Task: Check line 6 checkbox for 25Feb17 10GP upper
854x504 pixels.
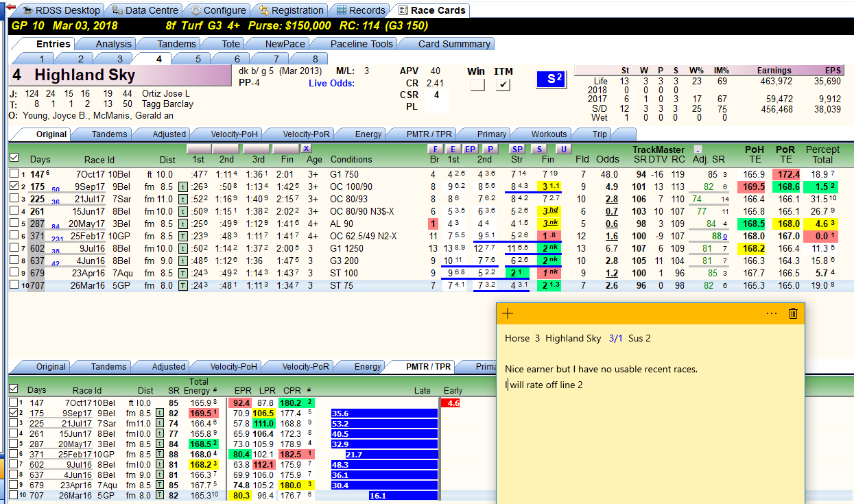Action: pyautogui.click(x=14, y=235)
